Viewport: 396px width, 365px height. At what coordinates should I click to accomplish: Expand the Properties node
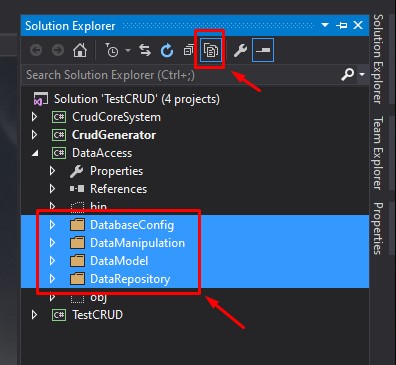pos(52,171)
